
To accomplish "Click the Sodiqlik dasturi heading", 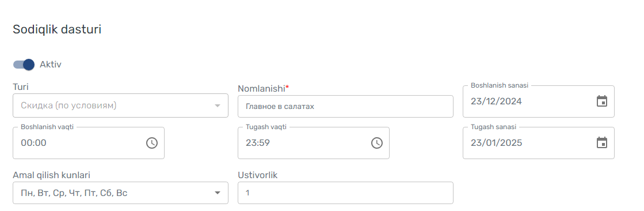I will click(x=57, y=29).
